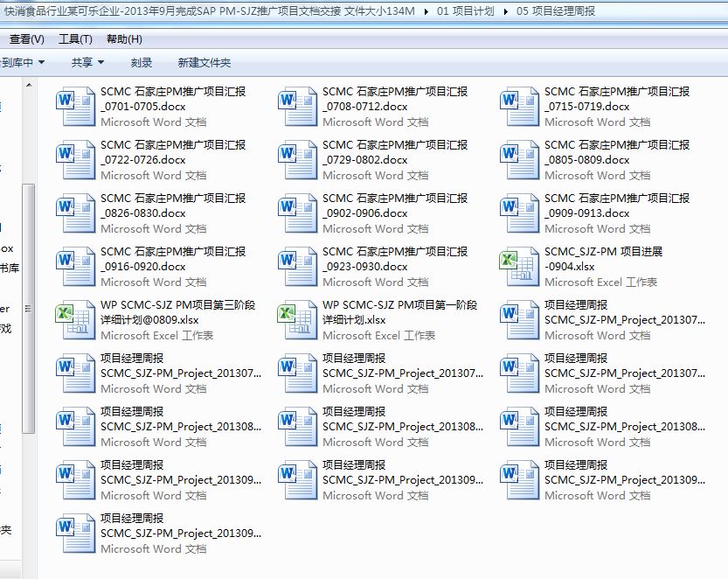Select Word icon for 汇报_0715-0719.docx

[518, 107]
